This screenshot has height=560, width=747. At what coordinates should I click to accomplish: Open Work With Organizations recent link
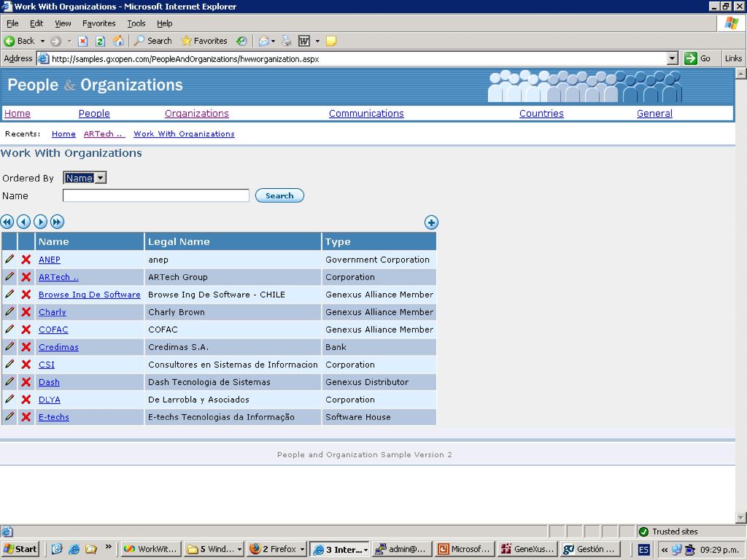(184, 134)
